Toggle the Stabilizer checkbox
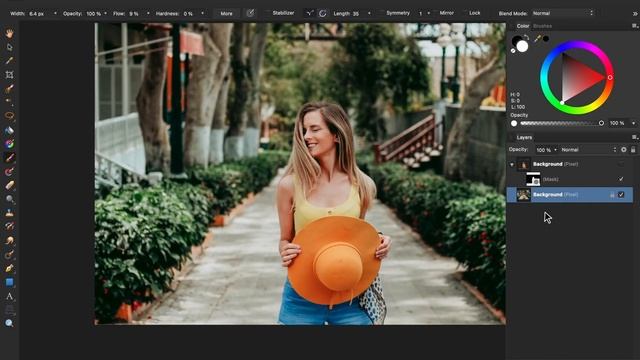The image size is (640, 360). (267, 13)
